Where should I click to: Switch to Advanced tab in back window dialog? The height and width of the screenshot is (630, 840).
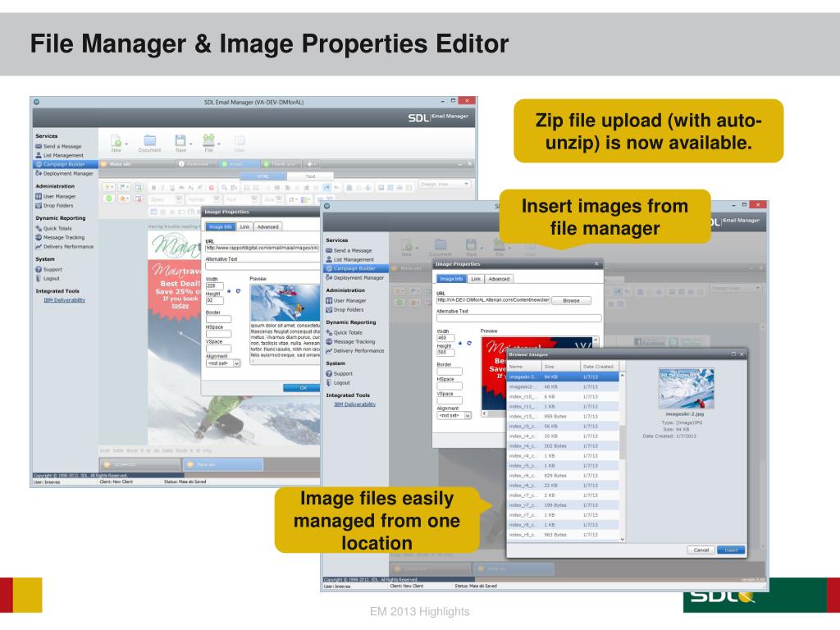point(268,227)
